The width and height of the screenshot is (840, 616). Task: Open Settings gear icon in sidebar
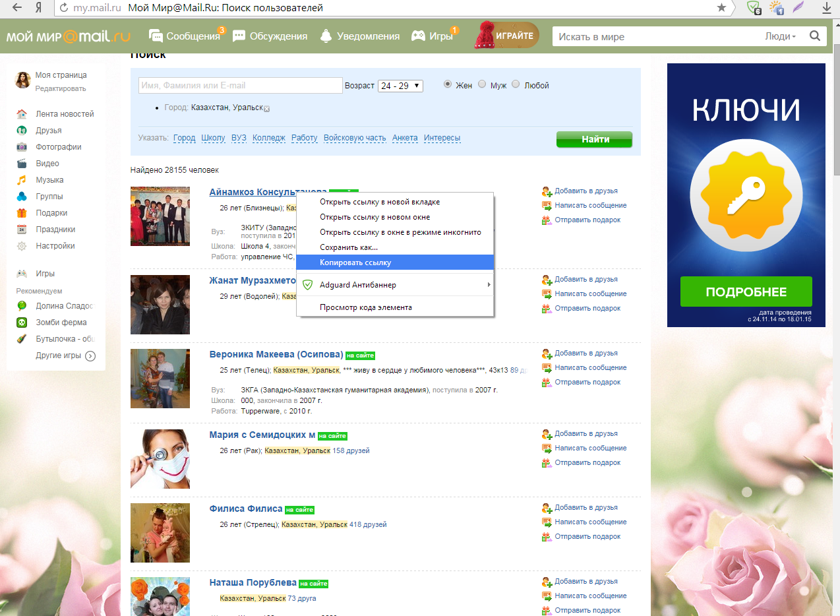click(22, 246)
